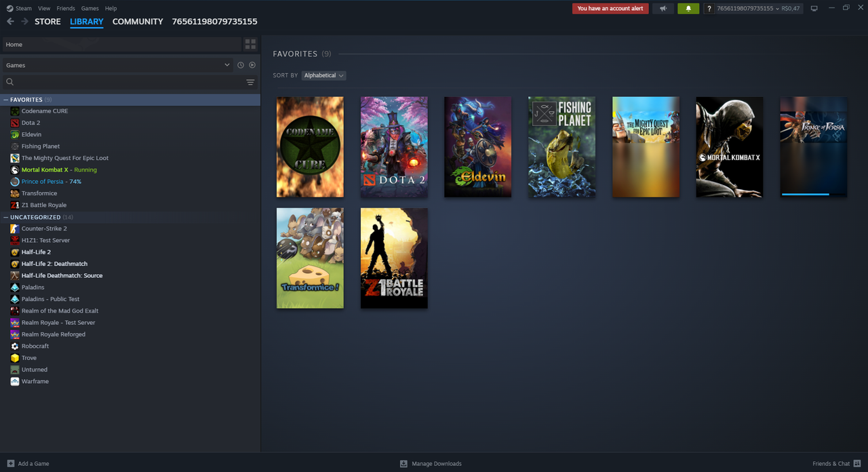Open the Eldevin cover thumbnail

pyautogui.click(x=478, y=146)
